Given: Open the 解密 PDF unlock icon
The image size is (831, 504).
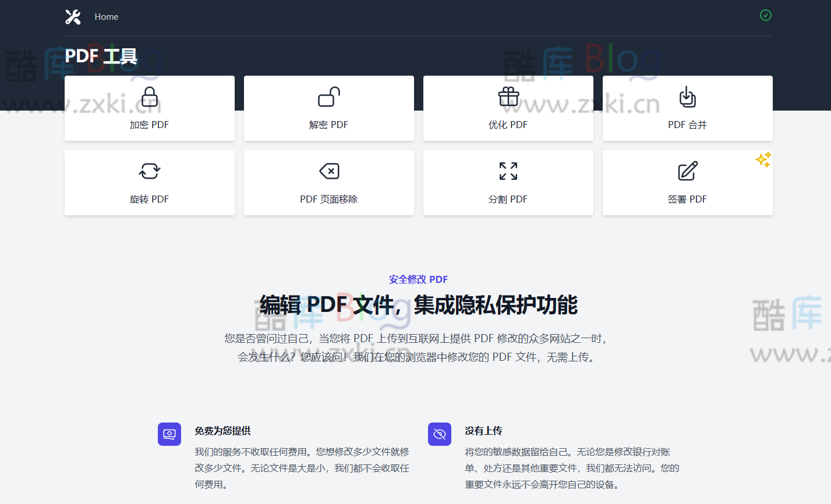Looking at the screenshot, I should coord(328,97).
